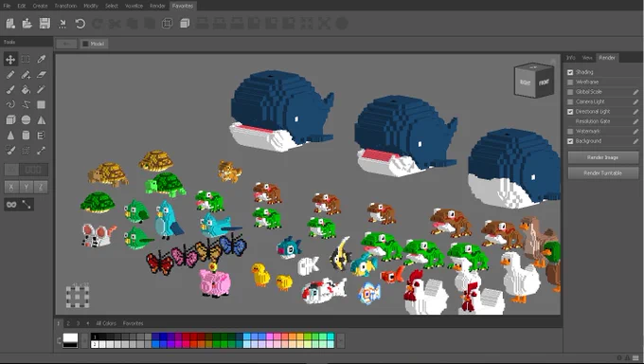Toggle the Y axis mirror button
The image size is (644, 364).
[x=26, y=187]
